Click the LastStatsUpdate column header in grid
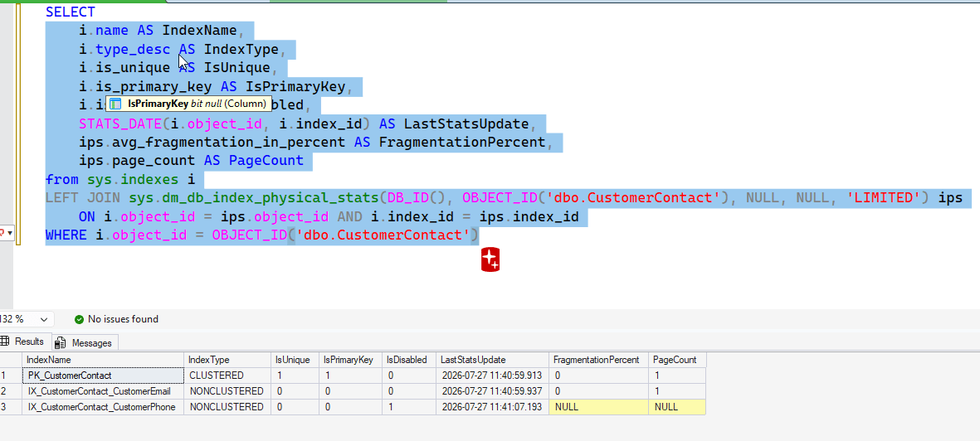 click(492, 360)
